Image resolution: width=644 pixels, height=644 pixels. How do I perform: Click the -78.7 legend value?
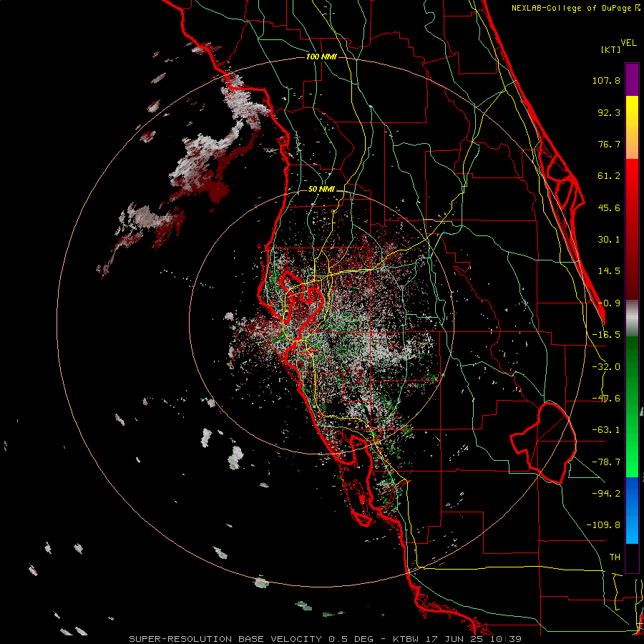coord(606,462)
